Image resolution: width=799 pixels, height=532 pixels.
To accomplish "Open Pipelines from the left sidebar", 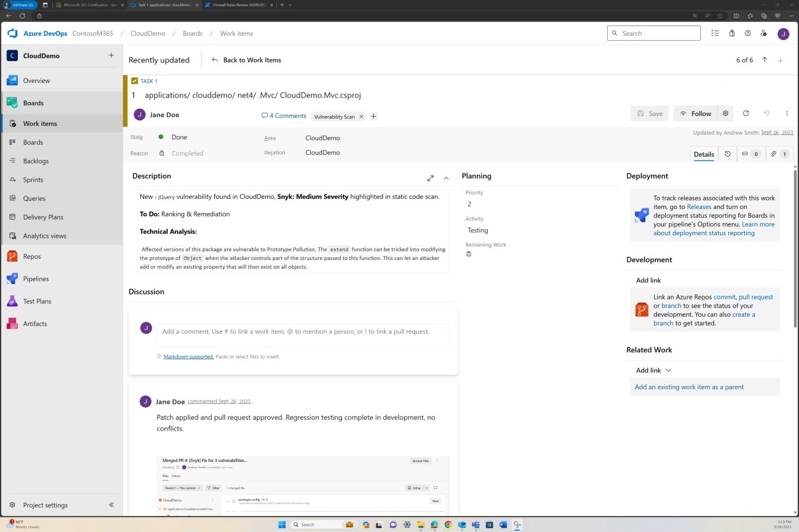I will pos(36,278).
